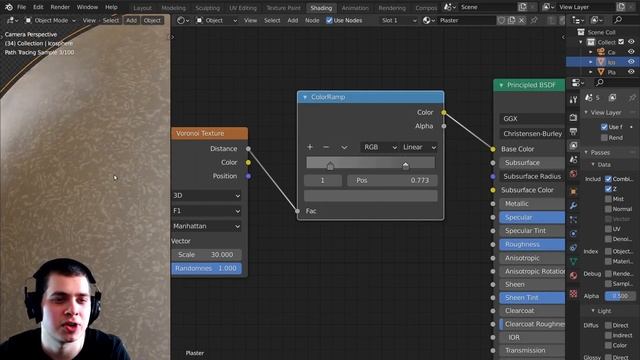Unlink the Plaster material with X icon
The image size is (640, 360).
point(522,20)
